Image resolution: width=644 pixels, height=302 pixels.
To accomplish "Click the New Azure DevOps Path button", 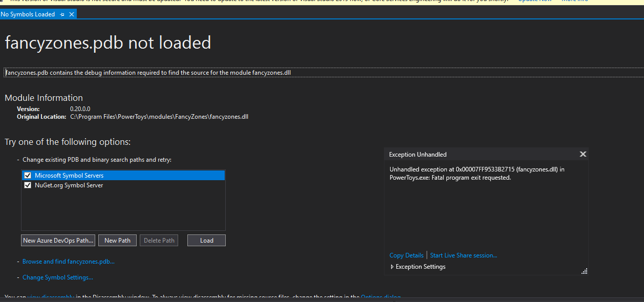I will click(58, 241).
